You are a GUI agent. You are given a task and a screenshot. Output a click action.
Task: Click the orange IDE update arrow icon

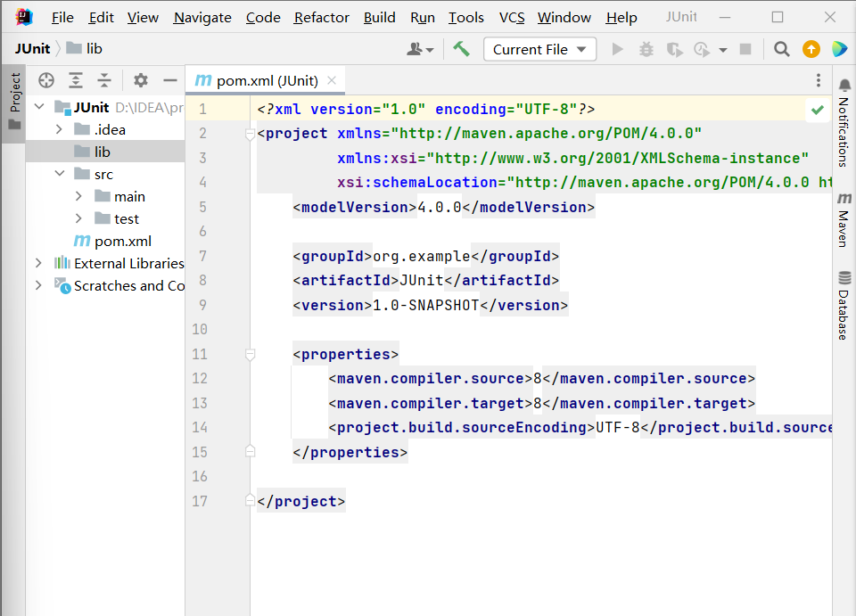pos(811,49)
